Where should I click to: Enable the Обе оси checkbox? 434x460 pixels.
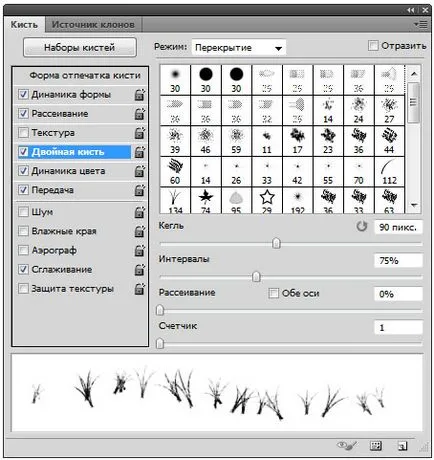click(x=274, y=293)
